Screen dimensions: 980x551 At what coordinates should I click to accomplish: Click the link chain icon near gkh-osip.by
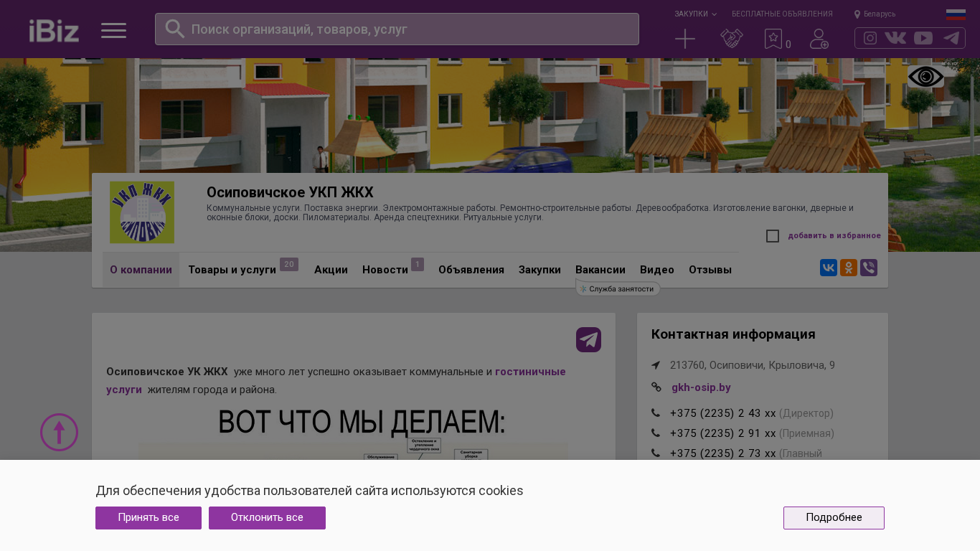[656, 387]
